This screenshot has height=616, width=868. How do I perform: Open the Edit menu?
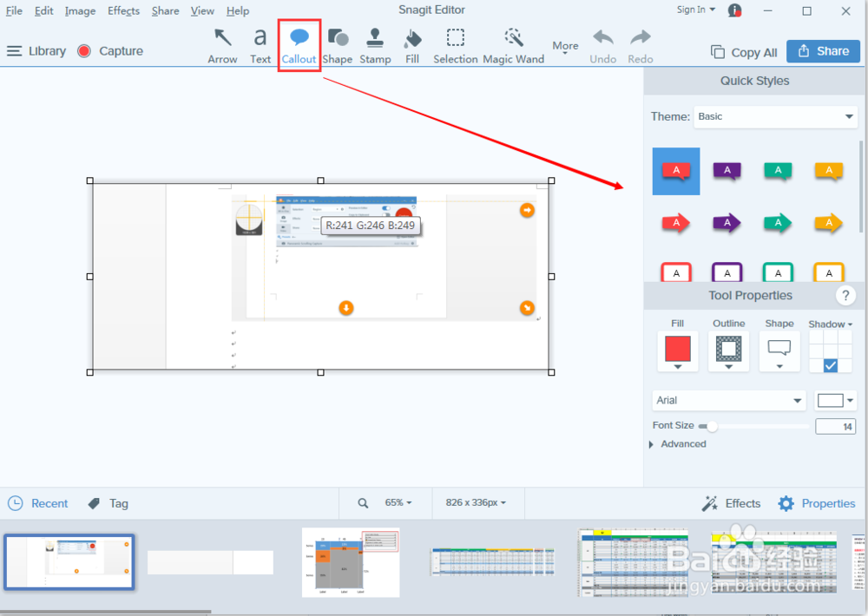tap(43, 11)
